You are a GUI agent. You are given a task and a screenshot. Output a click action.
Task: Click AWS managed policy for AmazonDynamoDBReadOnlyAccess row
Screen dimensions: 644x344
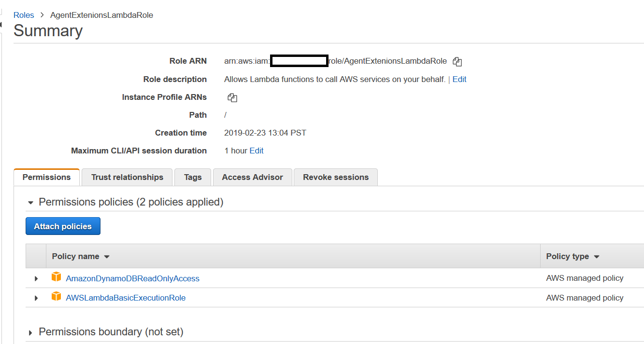point(585,278)
